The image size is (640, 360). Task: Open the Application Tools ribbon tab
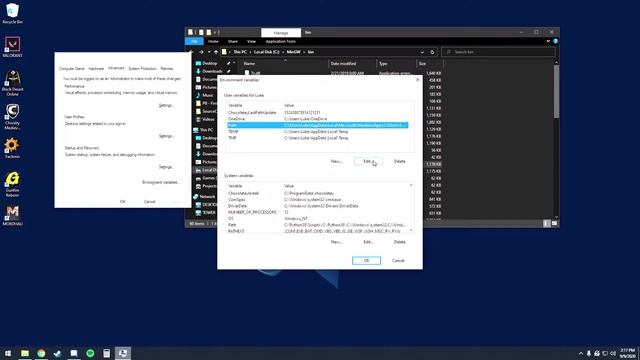pos(281,41)
